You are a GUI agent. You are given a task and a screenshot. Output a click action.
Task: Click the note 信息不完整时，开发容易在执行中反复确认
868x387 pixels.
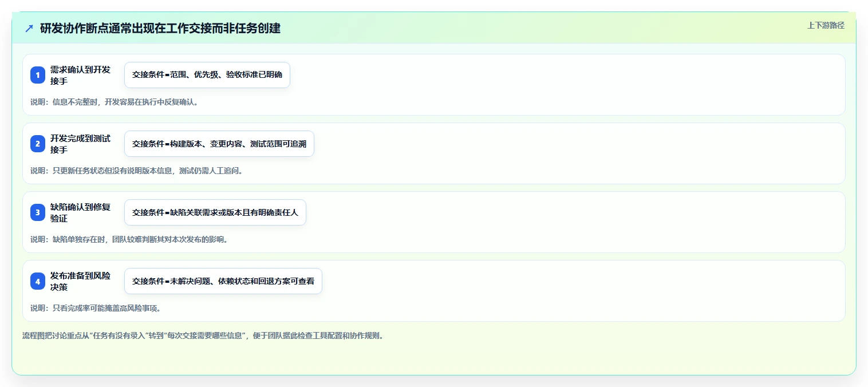[x=114, y=102]
